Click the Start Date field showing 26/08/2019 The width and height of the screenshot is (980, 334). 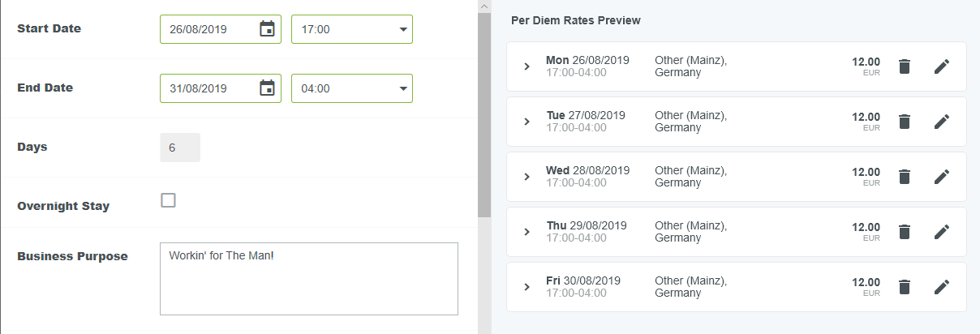click(x=208, y=29)
